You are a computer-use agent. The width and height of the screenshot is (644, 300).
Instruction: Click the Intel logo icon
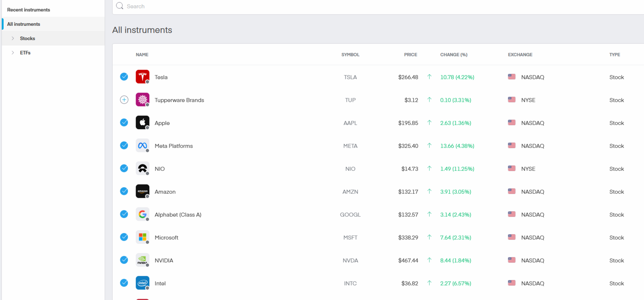tap(142, 283)
